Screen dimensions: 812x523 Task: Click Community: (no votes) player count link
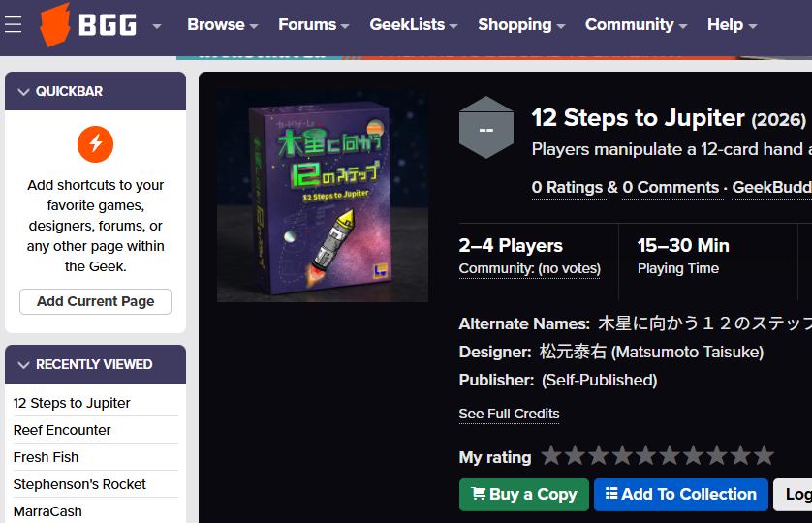pyautogui.click(x=530, y=268)
